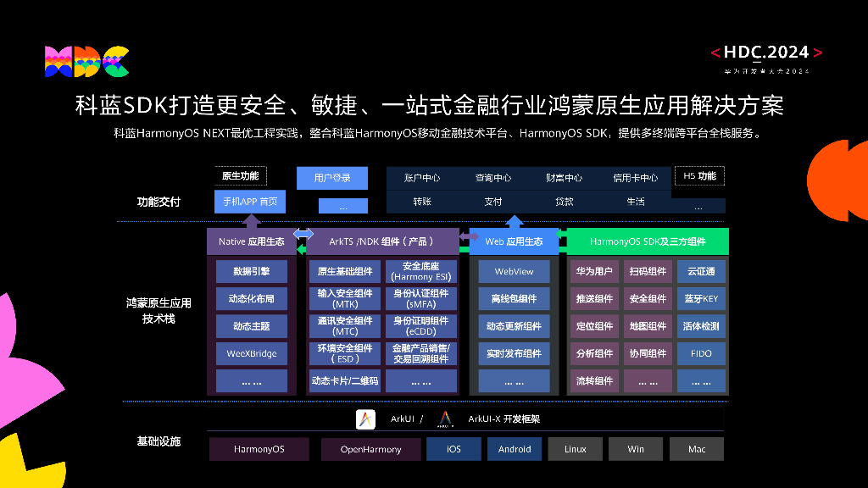Click the 蓝牙KEY block
The height and width of the screenshot is (488, 868).
click(701, 299)
